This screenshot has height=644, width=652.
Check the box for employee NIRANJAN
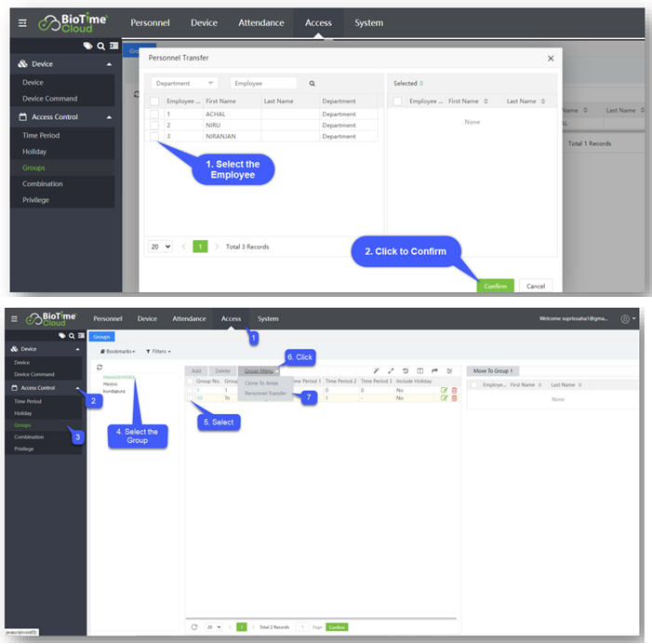(155, 136)
